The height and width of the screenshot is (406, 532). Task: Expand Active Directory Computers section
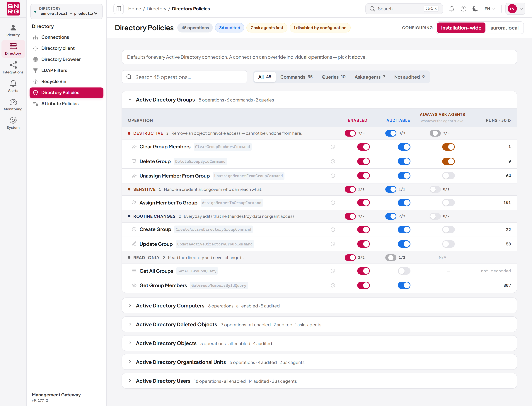(319, 305)
